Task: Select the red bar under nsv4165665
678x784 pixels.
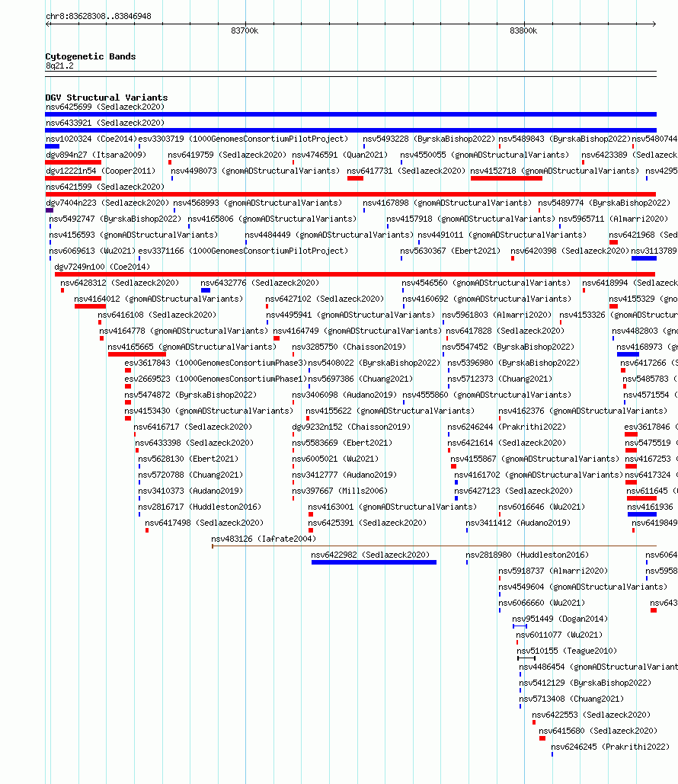Action: [x=137, y=354]
